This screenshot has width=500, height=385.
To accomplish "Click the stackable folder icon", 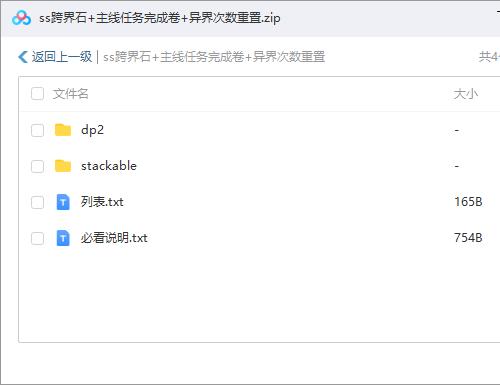I will point(63,166).
